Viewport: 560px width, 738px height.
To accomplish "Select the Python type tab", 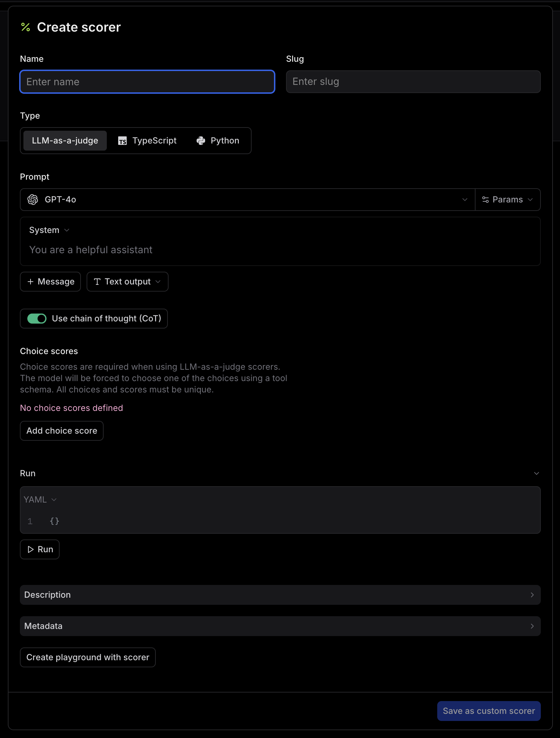I will 218,141.
